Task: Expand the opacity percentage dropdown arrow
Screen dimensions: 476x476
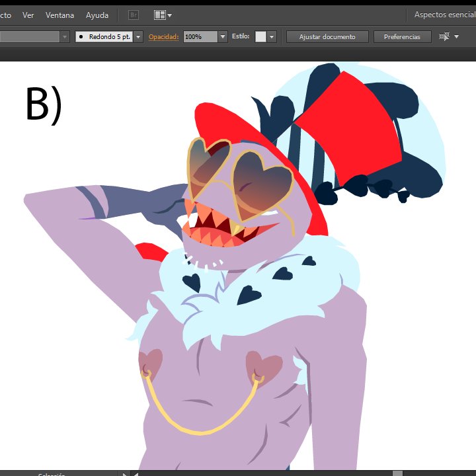Action: pos(223,37)
